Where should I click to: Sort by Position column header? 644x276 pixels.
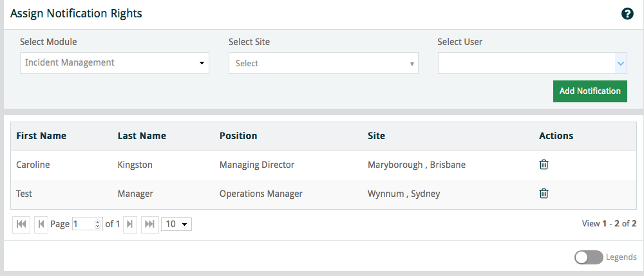point(238,136)
